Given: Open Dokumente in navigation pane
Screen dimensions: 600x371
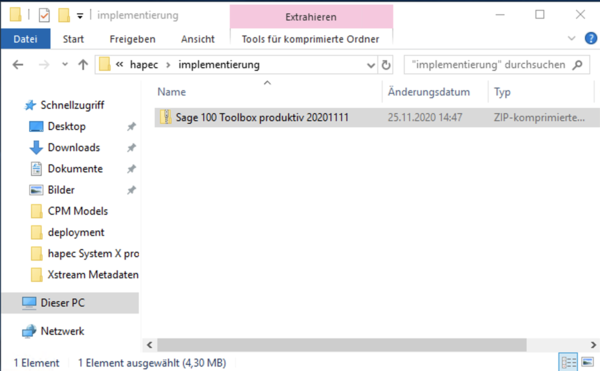Looking at the screenshot, I should coord(75,169).
